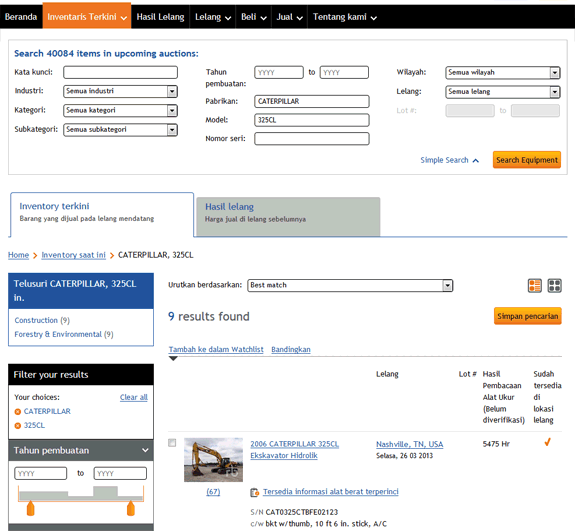Expand the Tambah ke dalam Watchlist arrow
This screenshot has width=575, height=531.
173,359
